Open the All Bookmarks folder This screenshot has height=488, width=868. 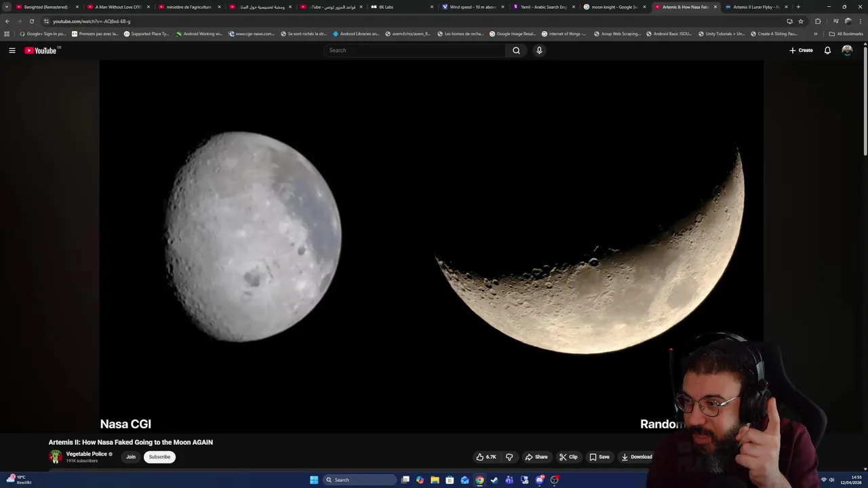coord(846,33)
